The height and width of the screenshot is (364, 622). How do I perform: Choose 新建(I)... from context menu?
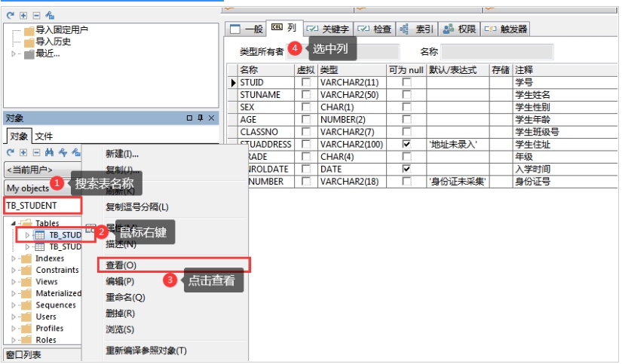pos(122,154)
